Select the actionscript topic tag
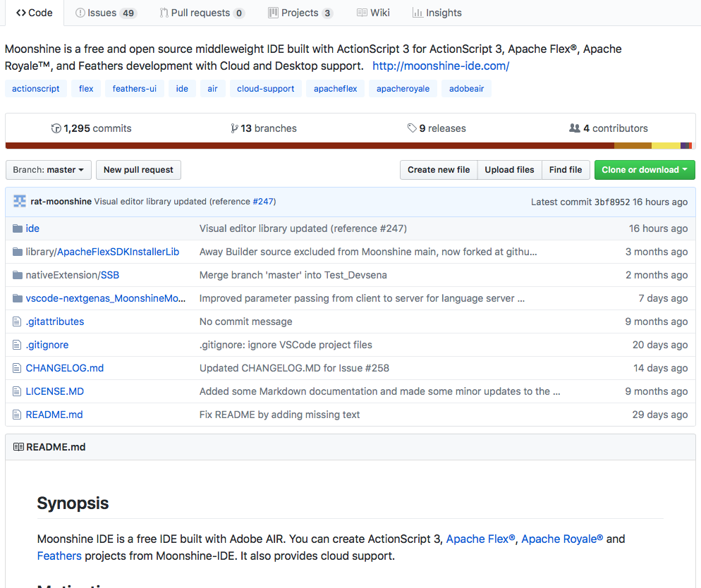 (36, 88)
